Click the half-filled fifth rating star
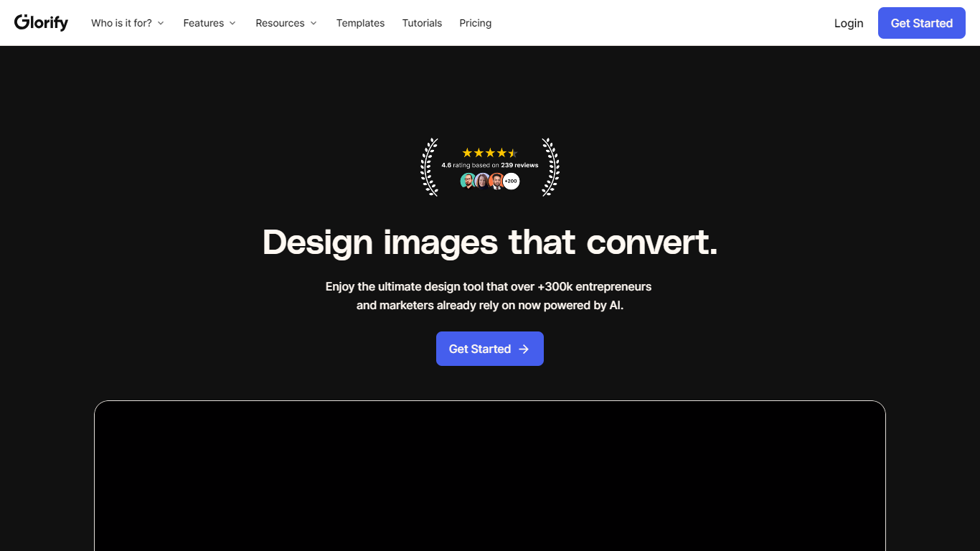 pyautogui.click(x=512, y=153)
